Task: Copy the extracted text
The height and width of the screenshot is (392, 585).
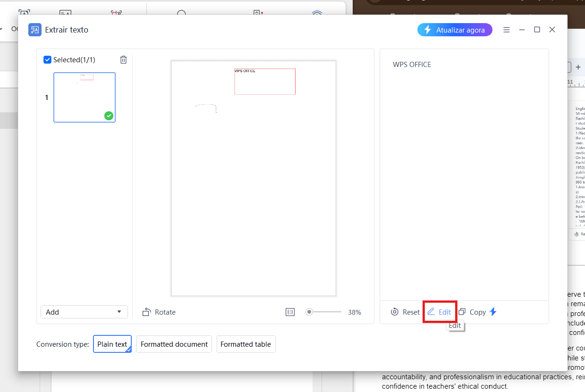Action: (472, 312)
